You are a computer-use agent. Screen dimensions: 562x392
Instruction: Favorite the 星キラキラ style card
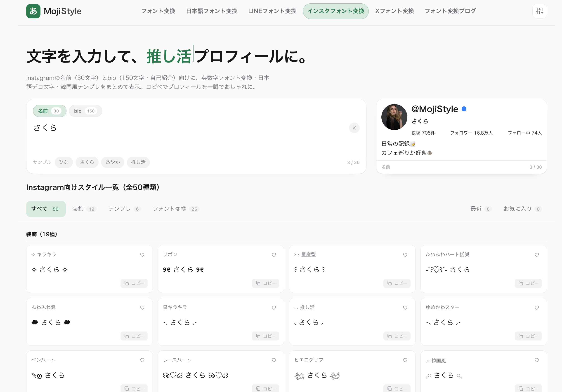pos(274,307)
